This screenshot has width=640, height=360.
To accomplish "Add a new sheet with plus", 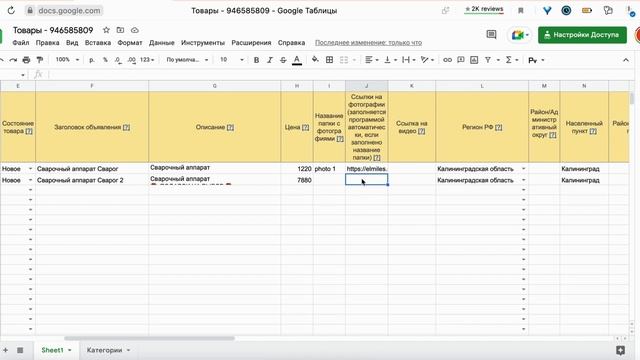I will coord(5,350).
